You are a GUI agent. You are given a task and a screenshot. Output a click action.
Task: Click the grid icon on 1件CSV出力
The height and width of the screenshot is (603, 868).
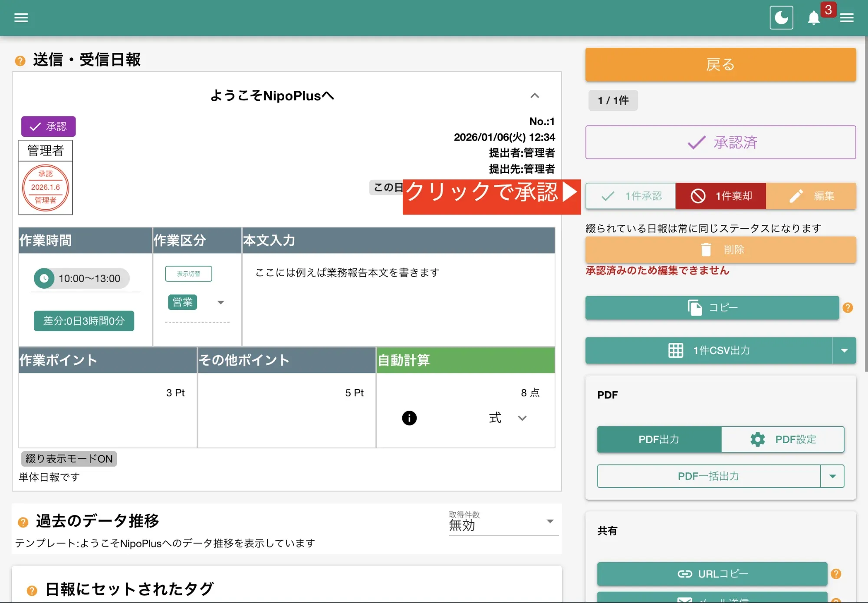coord(675,350)
